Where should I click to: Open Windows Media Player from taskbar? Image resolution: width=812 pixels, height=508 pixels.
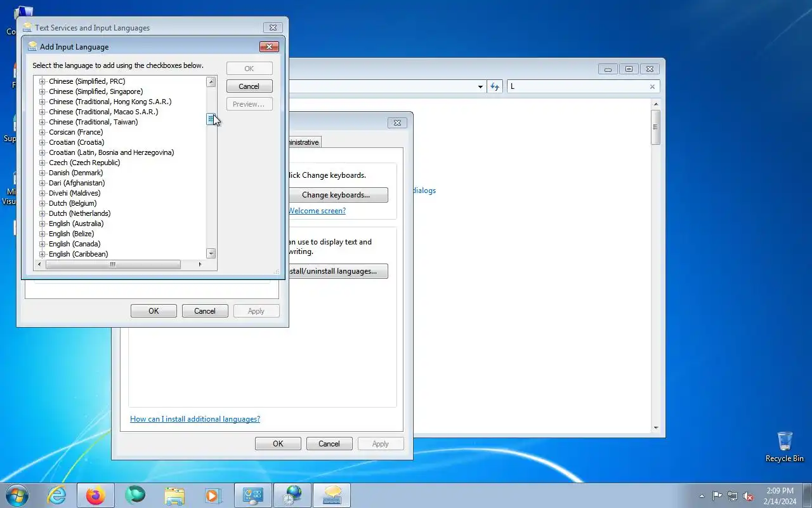point(213,495)
